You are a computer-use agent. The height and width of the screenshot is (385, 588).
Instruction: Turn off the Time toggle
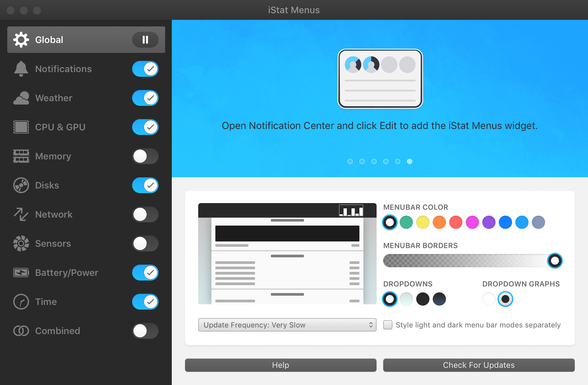click(x=145, y=302)
